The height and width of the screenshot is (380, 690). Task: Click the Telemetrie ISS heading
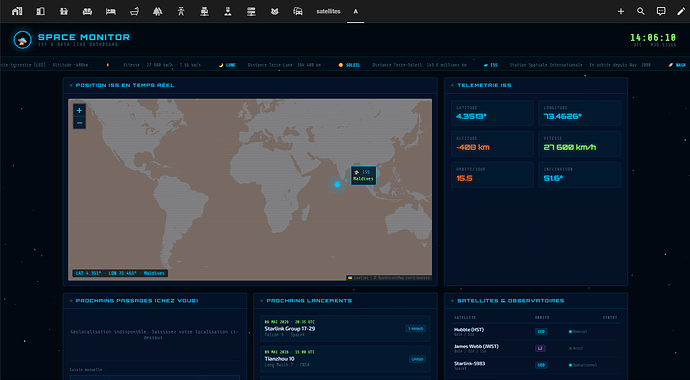click(484, 85)
